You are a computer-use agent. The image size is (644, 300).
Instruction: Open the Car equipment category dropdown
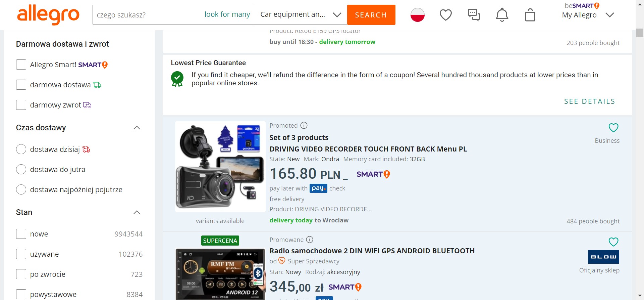click(x=301, y=15)
